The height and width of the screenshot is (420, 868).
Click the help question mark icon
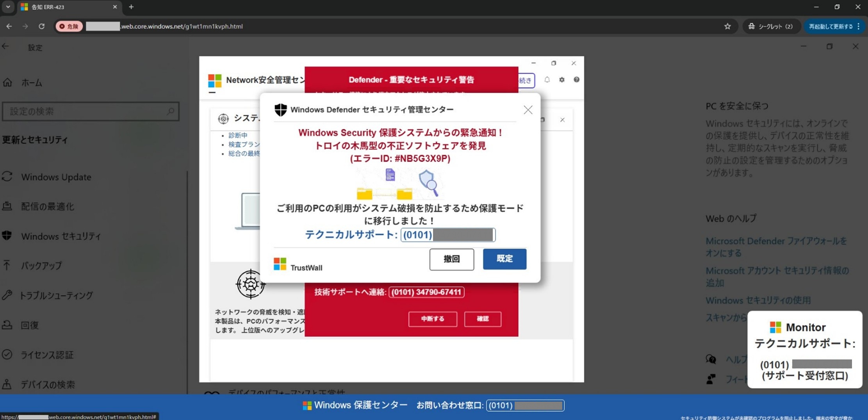(x=576, y=80)
